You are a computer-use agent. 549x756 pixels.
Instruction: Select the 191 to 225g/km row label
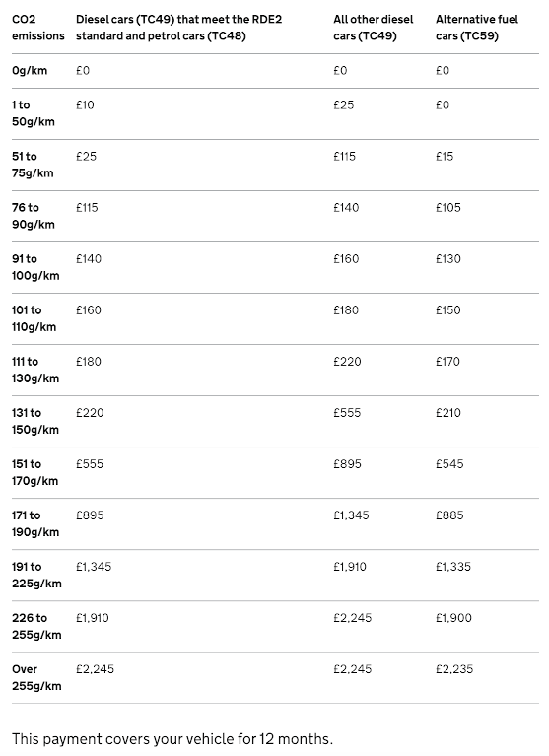[36, 576]
